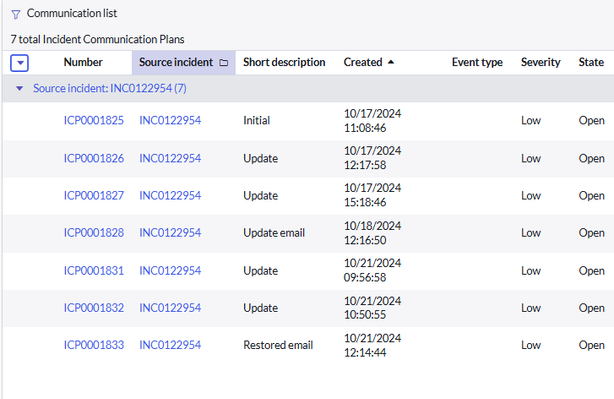Image resolution: width=614 pixels, height=399 pixels.
Task: Open INC0122954 in the ICP0001832 row
Action: 170,308
